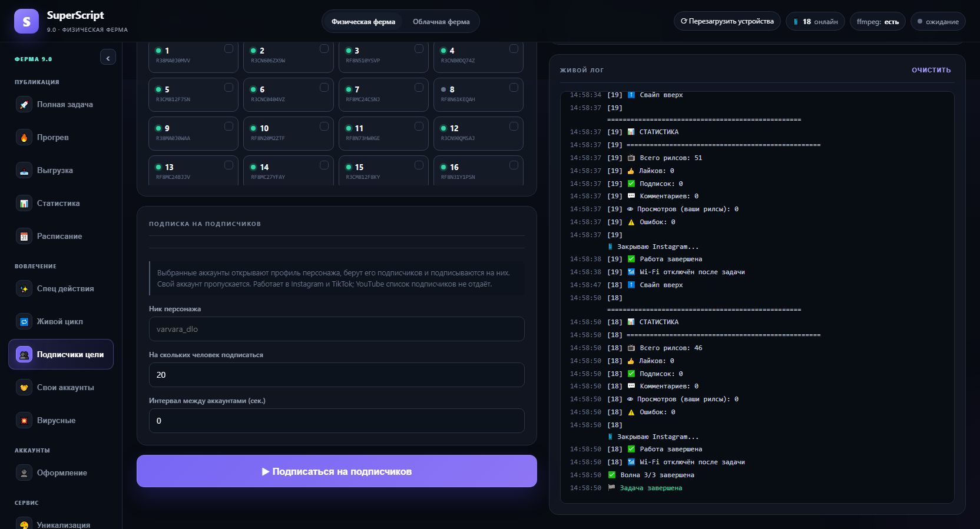This screenshot has height=529, width=980.
Task: Collapse the sidebar with the chevron button
Action: (108, 58)
